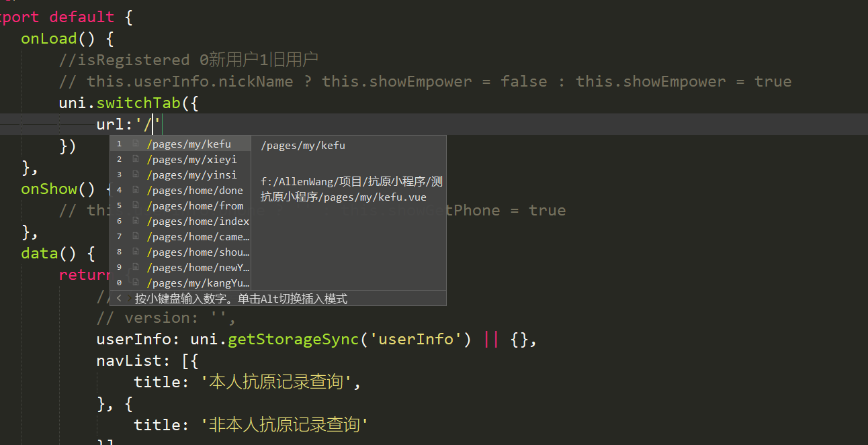Click file icon of /pages/my/kefu row
Screen dimensions: 868x445
click(136, 144)
